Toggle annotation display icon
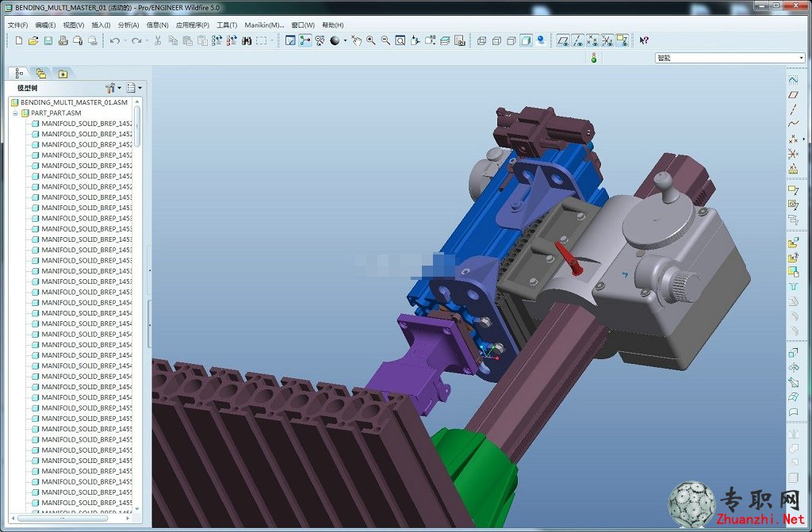 coord(622,40)
